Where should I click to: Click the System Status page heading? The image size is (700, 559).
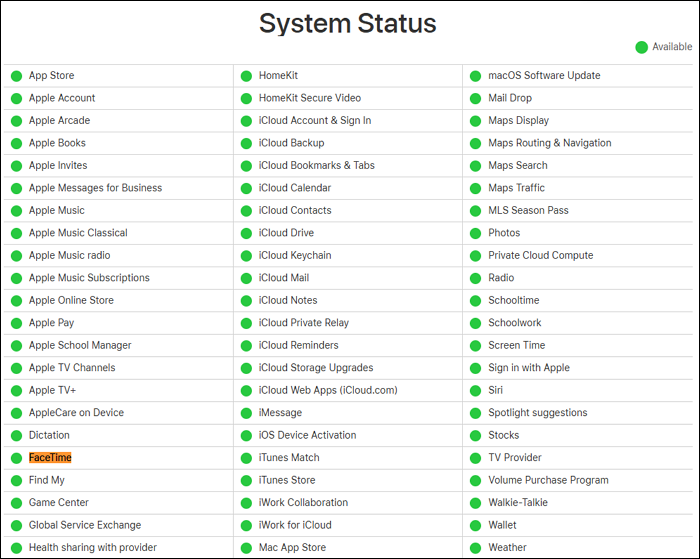coord(347,23)
